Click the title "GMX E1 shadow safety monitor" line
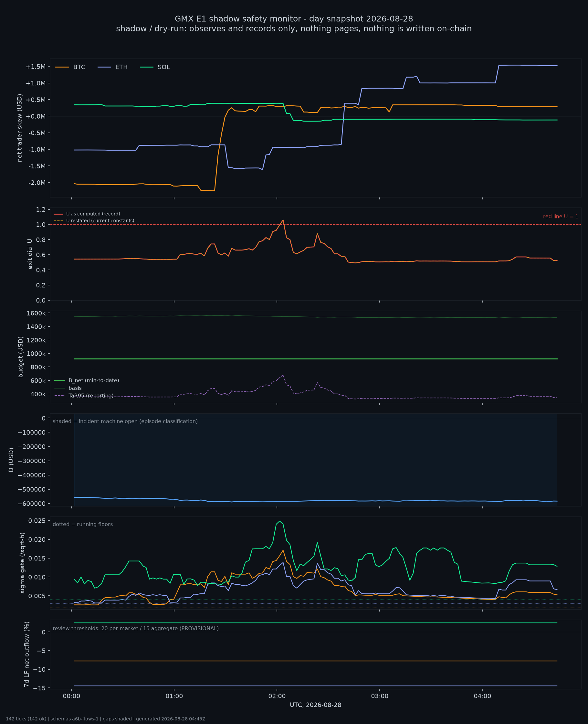Image resolution: width=588 pixels, height=724 pixels. [x=294, y=19]
